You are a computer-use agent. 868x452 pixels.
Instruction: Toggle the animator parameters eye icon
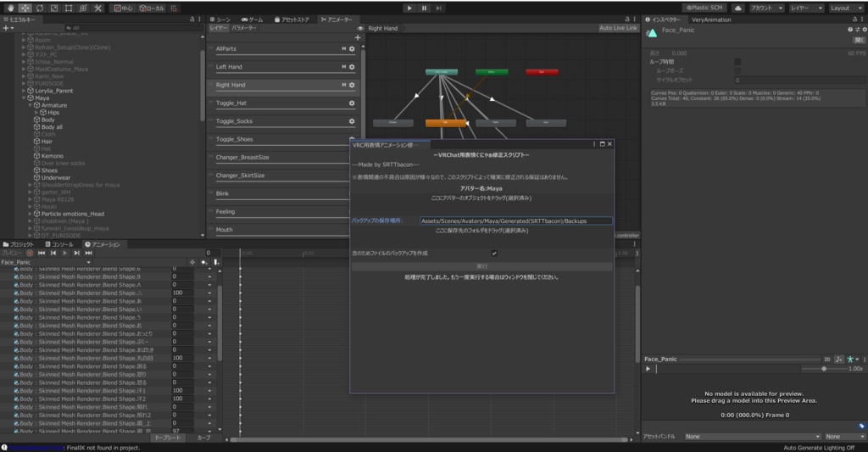click(x=360, y=28)
